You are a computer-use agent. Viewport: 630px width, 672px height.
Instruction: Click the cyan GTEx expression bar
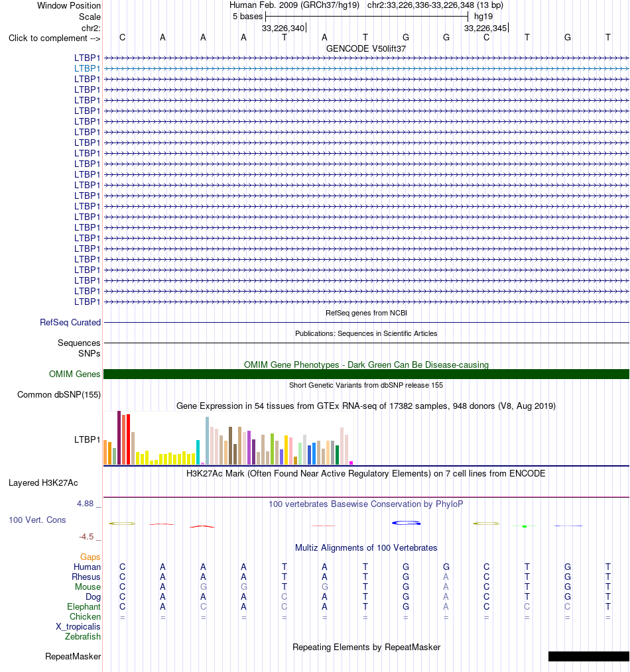coord(198,452)
